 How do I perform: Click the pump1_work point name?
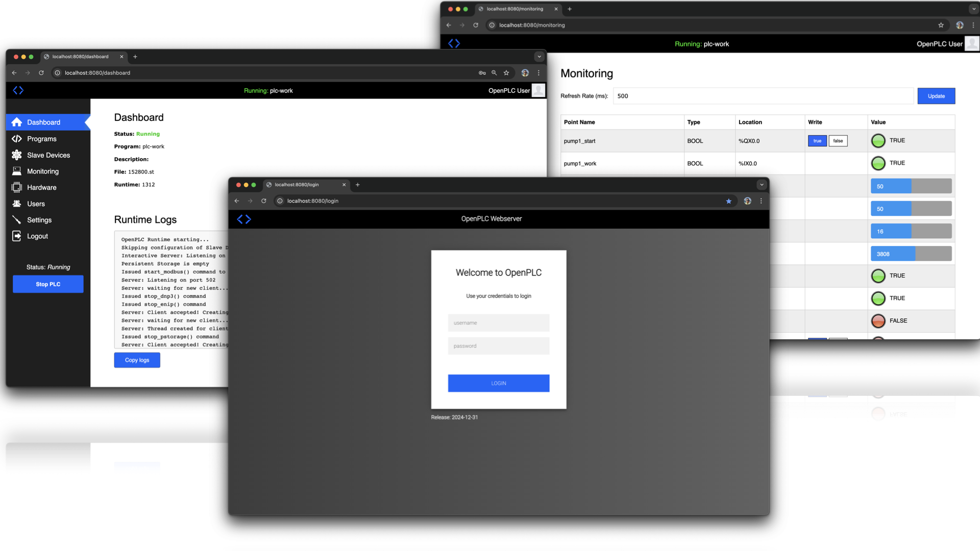click(x=580, y=164)
